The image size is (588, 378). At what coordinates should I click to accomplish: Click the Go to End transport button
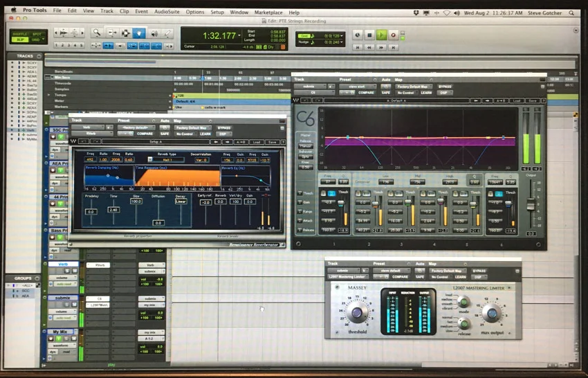click(x=393, y=47)
